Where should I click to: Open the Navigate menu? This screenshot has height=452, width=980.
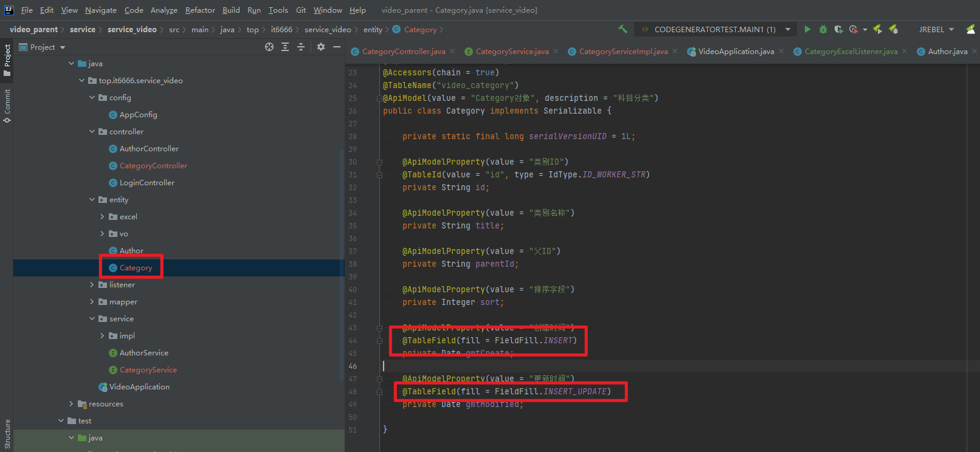point(101,10)
